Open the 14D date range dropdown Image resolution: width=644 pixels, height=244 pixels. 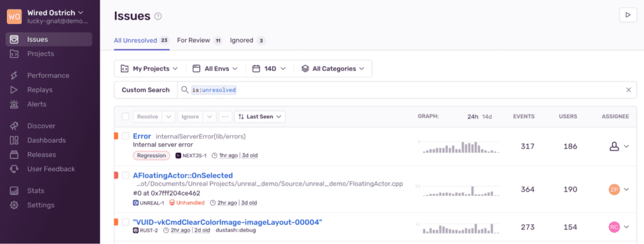click(x=269, y=69)
